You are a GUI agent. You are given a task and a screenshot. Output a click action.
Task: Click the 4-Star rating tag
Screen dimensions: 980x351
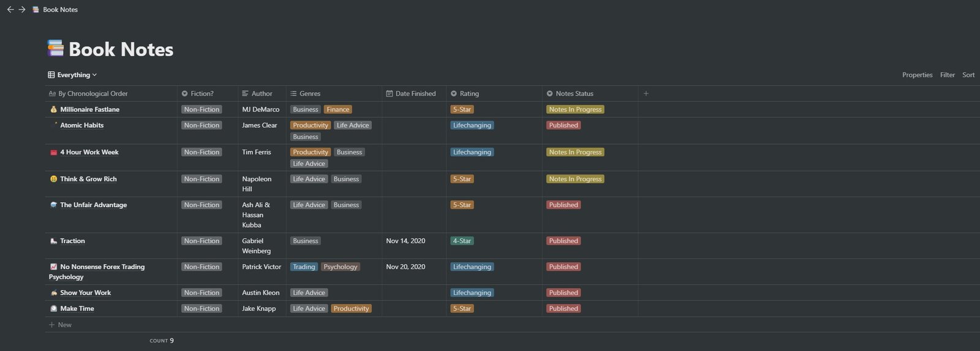[462, 241]
